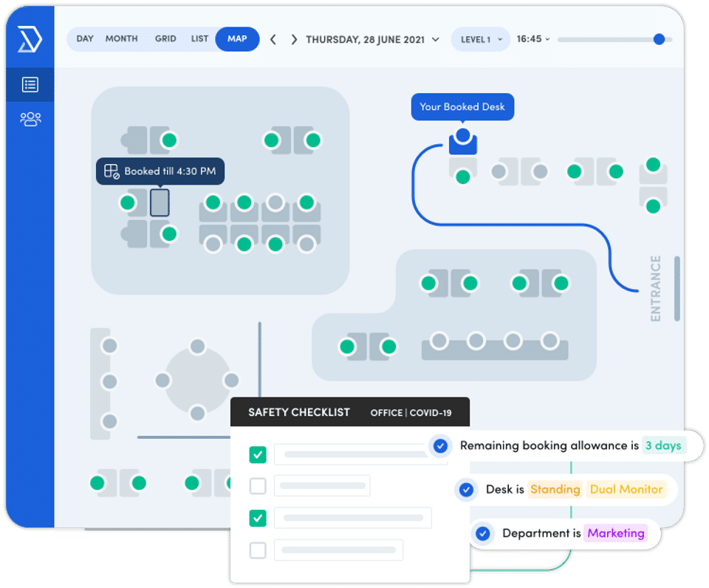Click the Booked till 4:30 PM tooltip

160,171
